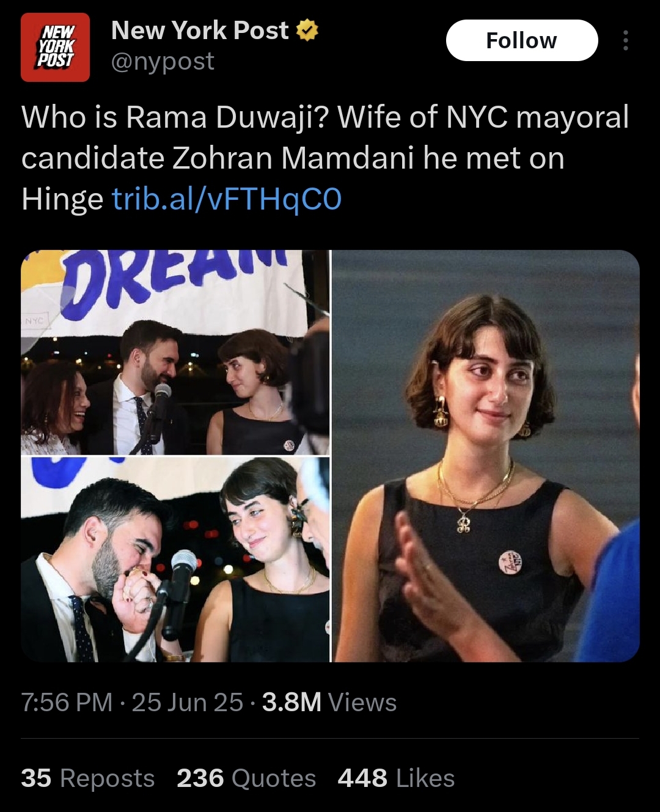
Task: Open large right photo of woman
Action: coord(486,456)
